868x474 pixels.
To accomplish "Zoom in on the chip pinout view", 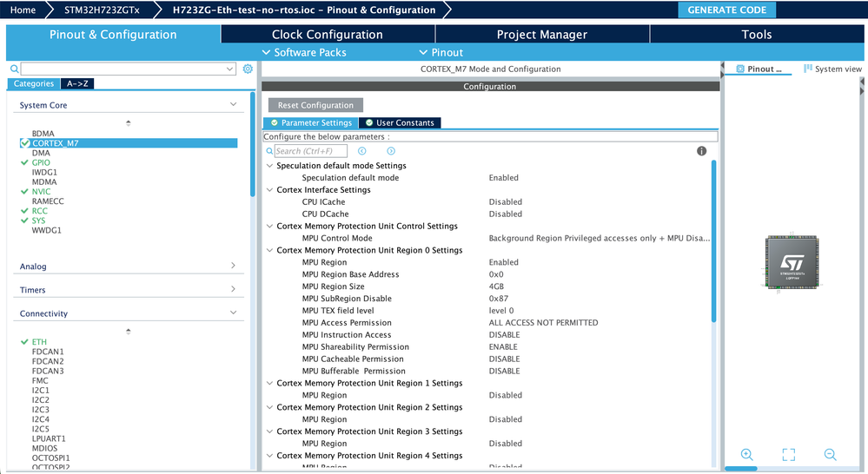I will tap(746, 455).
